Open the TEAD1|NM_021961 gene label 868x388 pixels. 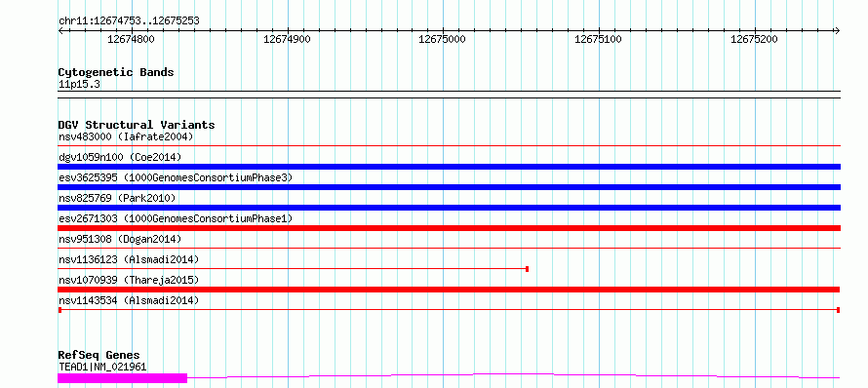point(102,367)
